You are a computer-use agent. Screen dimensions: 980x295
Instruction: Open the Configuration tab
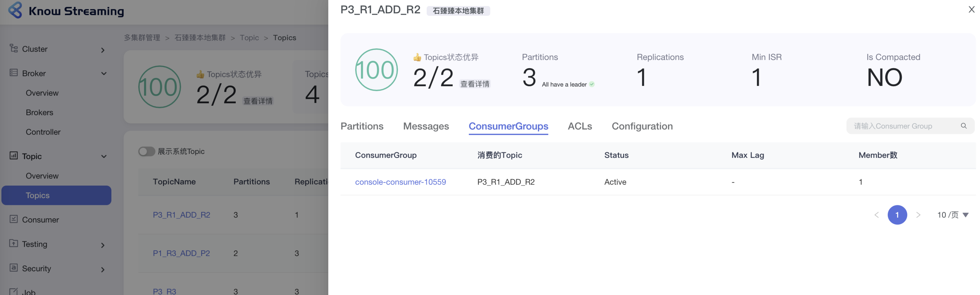[642, 126]
